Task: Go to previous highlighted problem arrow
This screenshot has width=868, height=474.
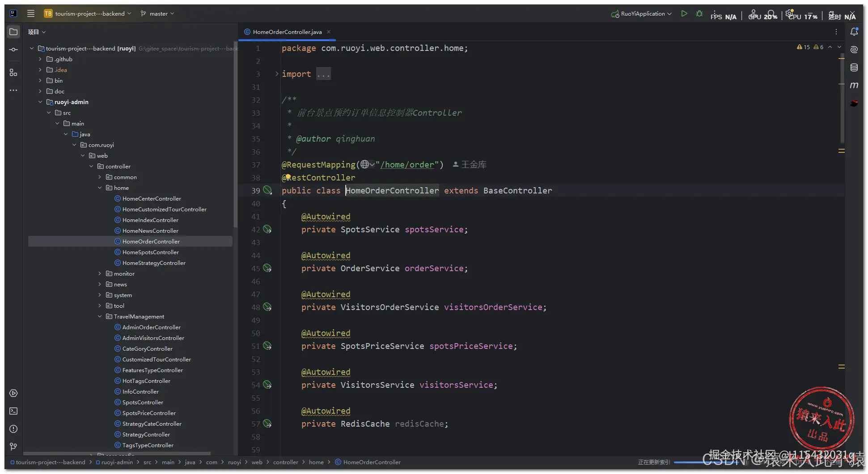Action: 830,47
